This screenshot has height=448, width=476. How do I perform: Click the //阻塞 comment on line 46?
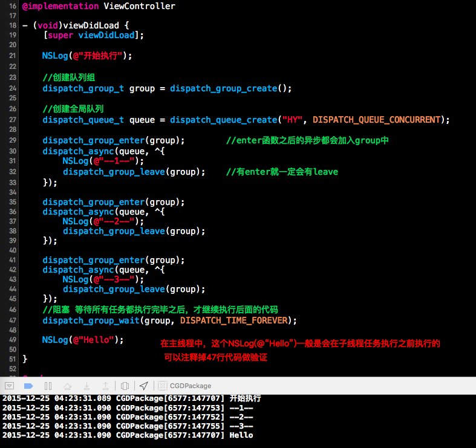[160, 310]
